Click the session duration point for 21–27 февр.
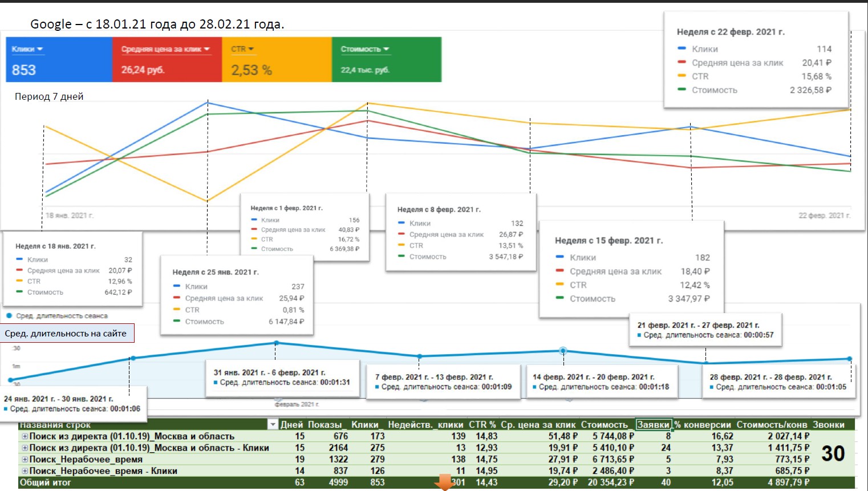868x491 pixels. point(705,363)
